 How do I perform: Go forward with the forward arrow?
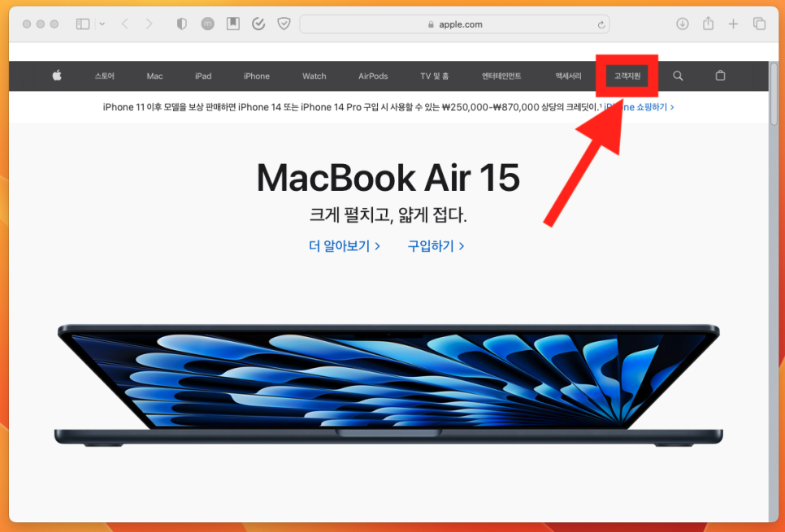[x=149, y=24]
